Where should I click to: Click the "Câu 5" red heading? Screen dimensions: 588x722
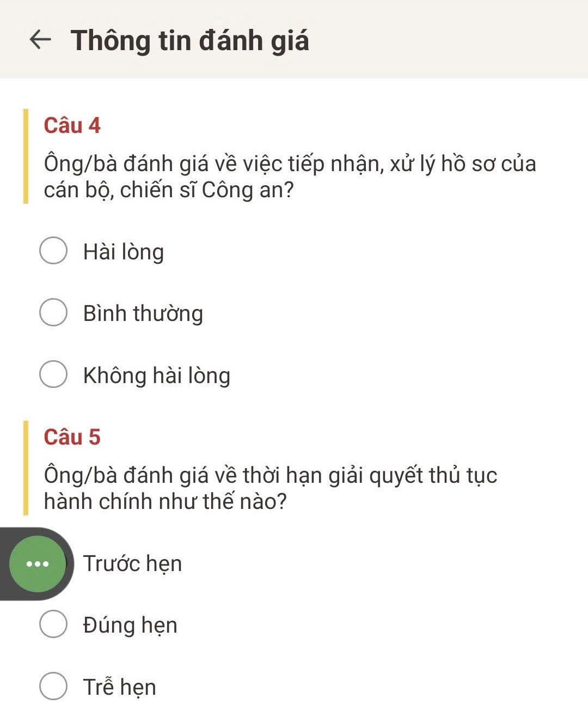[72, 437]
